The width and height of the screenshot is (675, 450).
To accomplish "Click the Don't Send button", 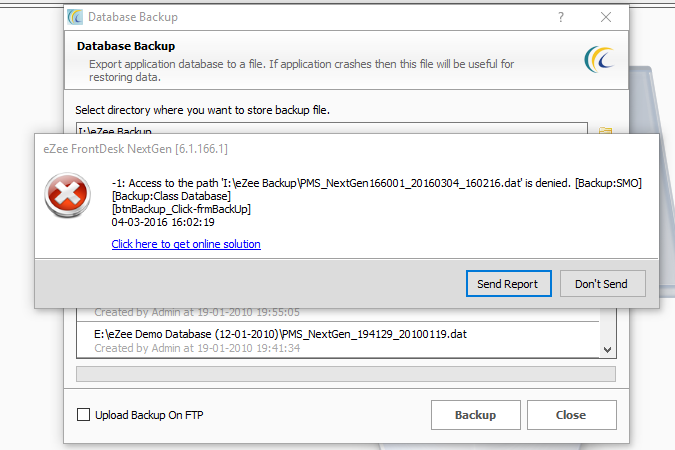I will [x=602, y=284].
